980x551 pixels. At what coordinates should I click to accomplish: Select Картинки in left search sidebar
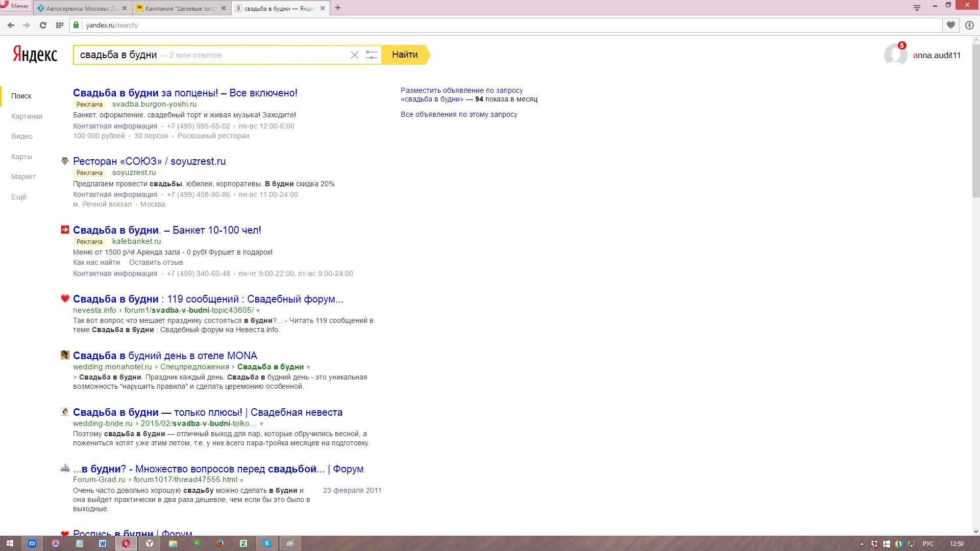(x=27, y=116)
